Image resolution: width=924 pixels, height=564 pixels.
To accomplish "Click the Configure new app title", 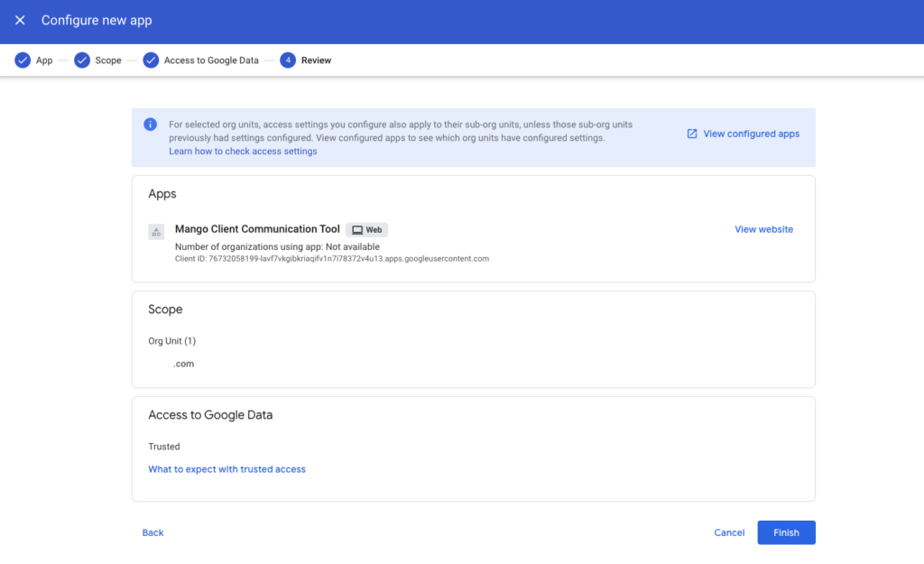I will tap(97, 20).
